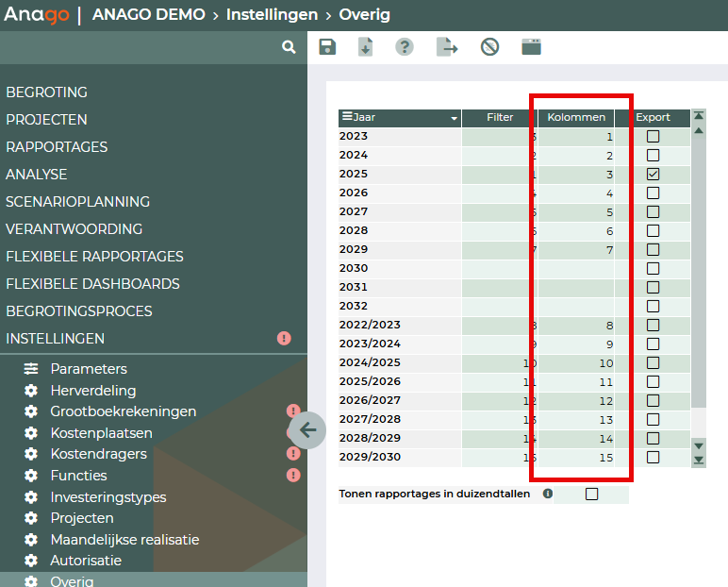Open the FLEXIBELE DASHBOARDS menu
The image size is (728, 587).
92,283
